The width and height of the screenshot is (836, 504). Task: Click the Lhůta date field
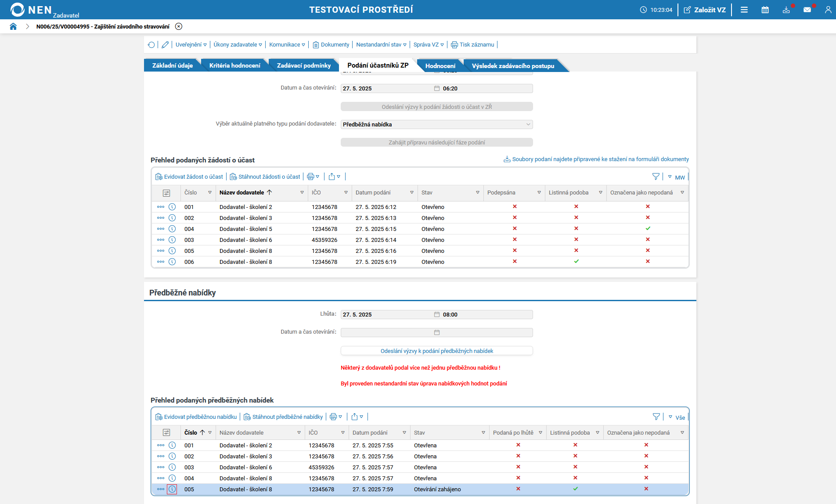(386, 315)
